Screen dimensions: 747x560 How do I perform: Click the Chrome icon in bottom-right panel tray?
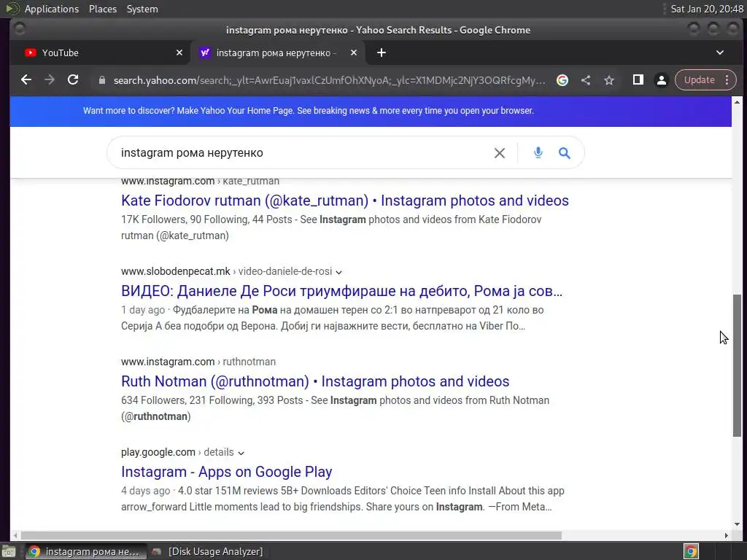[691, 551]
